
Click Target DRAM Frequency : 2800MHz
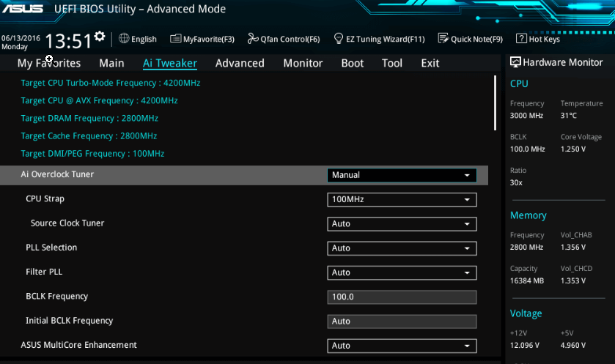(x=89, y=119)
